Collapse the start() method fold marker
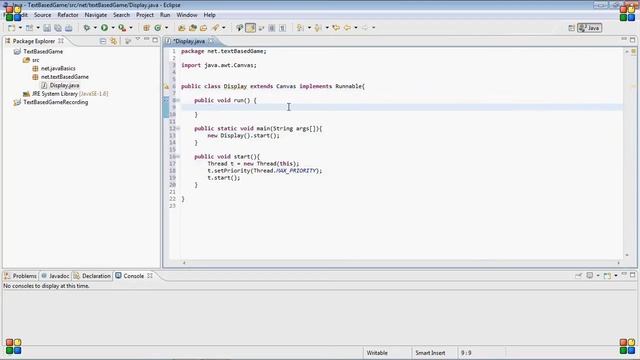This screenshot has width=640, height=360. pyautogui.click(x=178, y=156)
